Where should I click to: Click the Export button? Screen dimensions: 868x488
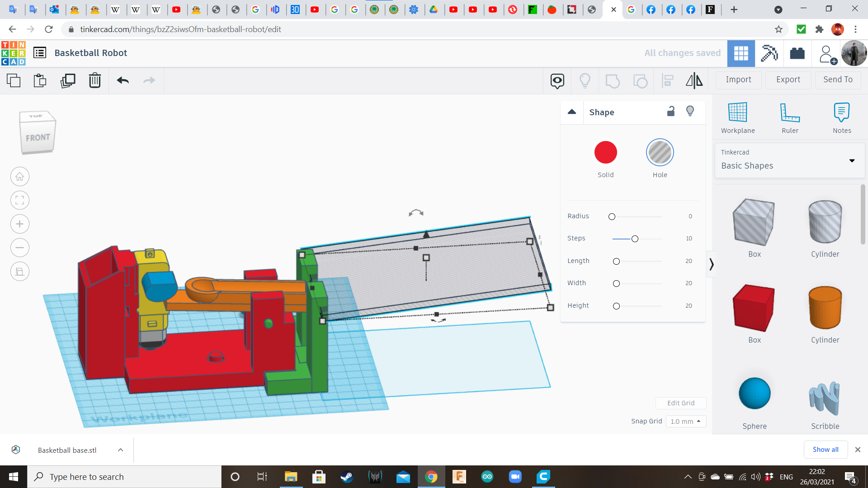point(788,80)
